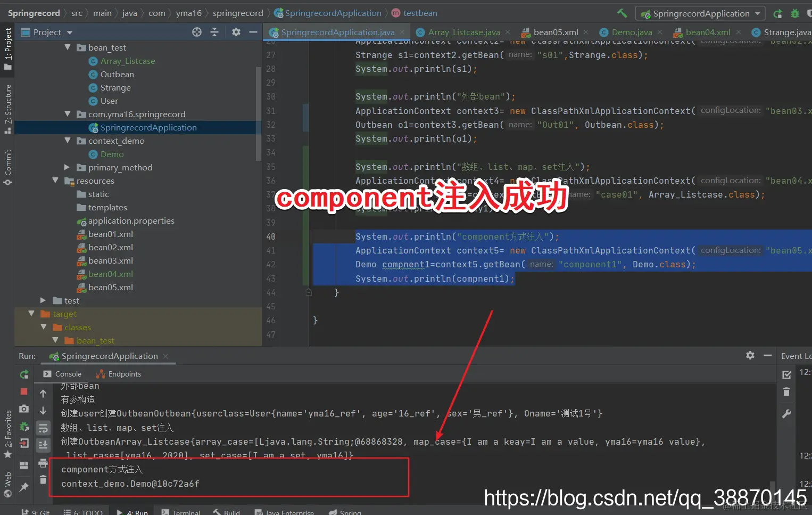The width and height of the screenshot is (812, 515).
Task: Mark all Event Log notifications as read
Action: 786,375
